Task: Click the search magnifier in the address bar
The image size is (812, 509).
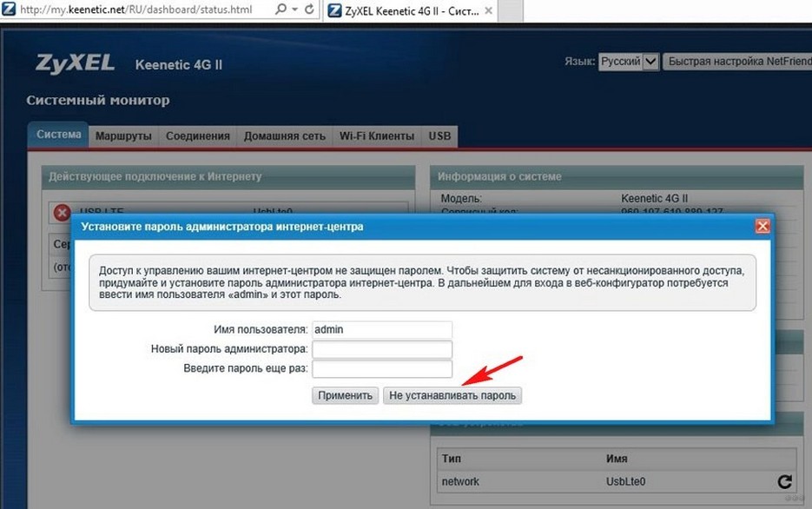Action: 281,10
